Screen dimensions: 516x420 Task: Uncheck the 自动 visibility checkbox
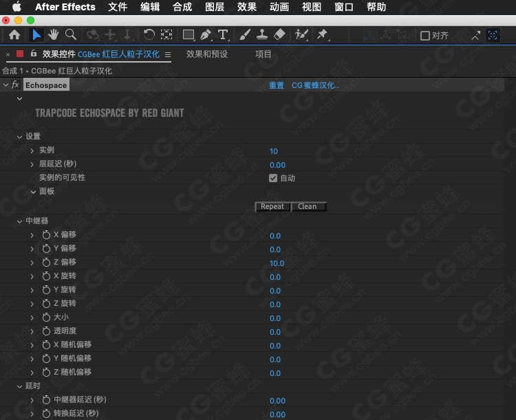(x=273, y=178)
